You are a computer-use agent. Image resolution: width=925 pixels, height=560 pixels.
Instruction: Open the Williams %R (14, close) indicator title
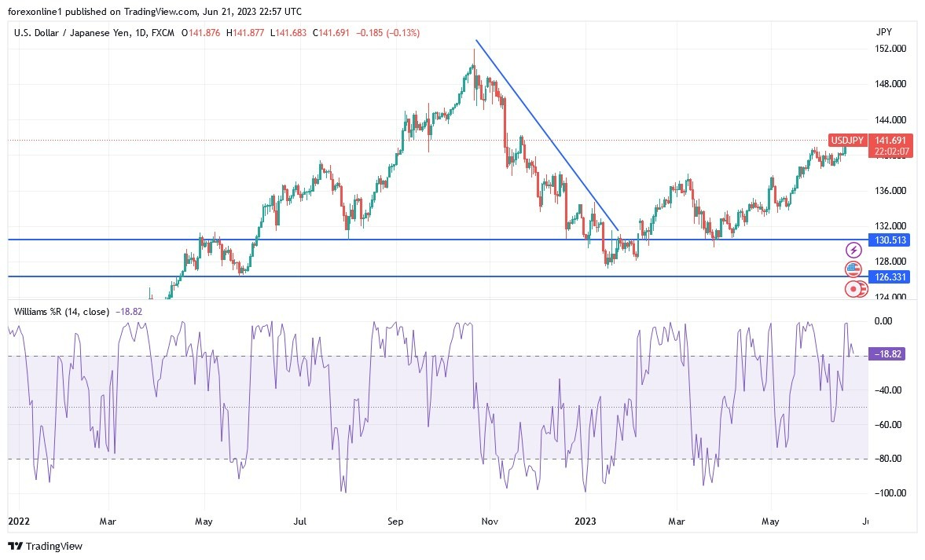[63, 311]
